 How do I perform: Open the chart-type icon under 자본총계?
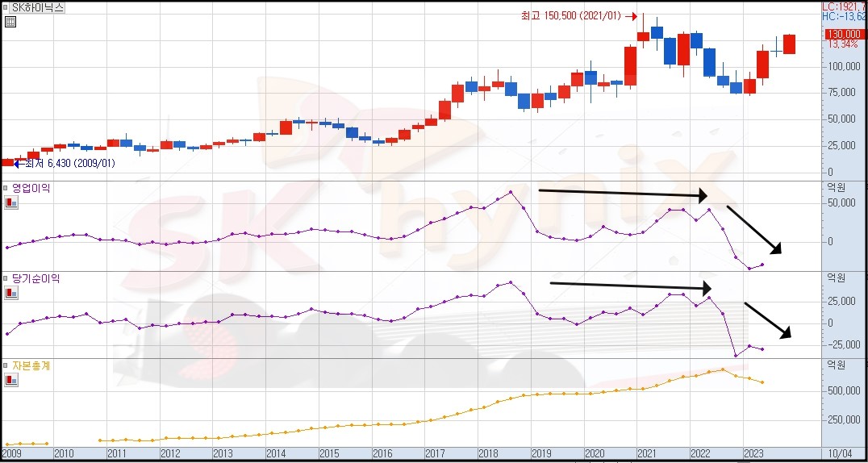point(10,380)
